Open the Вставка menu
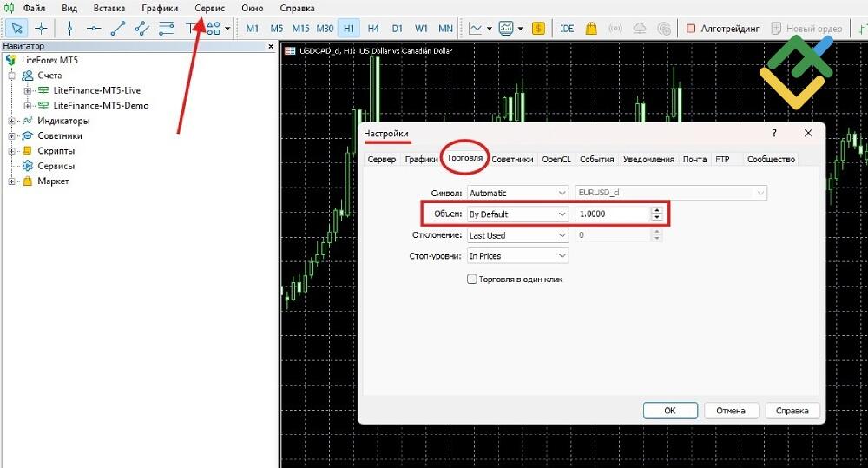 coord(109,9)
